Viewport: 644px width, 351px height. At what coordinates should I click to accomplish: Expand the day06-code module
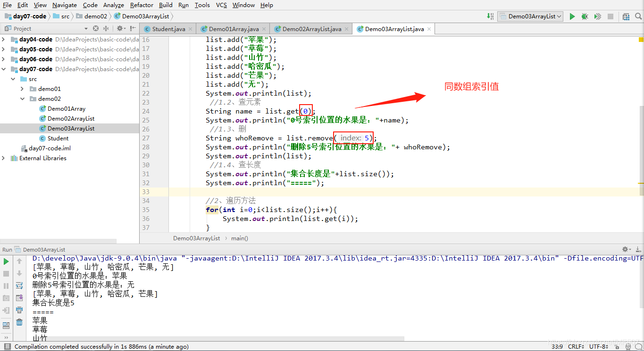click(4, 59)
